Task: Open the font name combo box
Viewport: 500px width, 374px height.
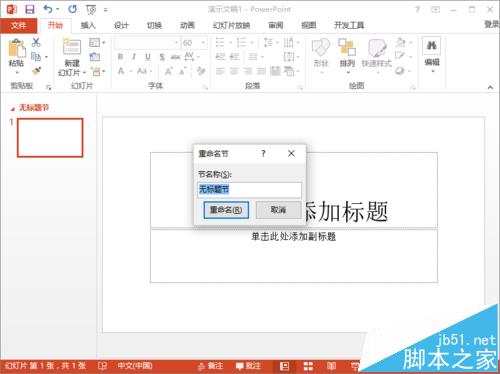Action: point(147,43)
